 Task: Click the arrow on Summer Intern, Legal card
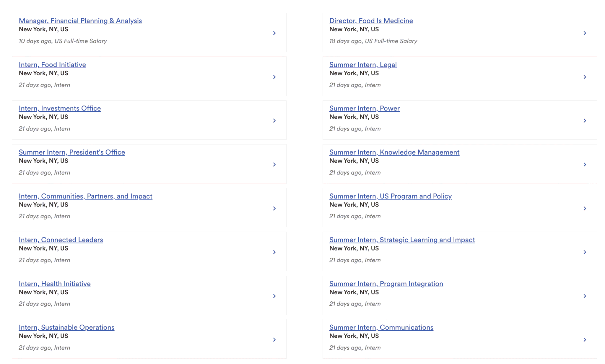click(585, 77)
